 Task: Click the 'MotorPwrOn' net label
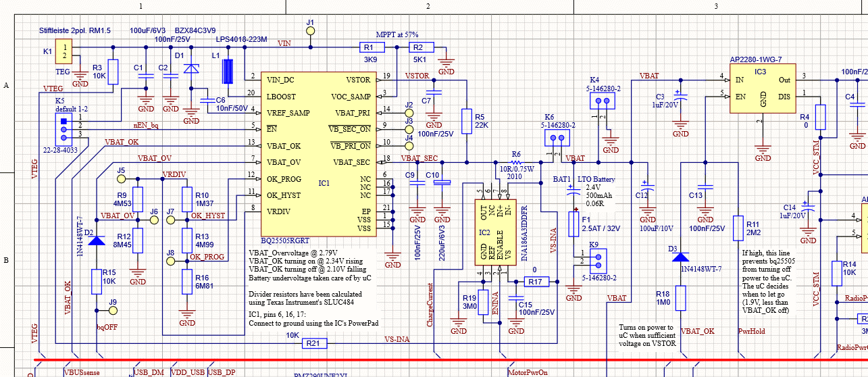pos(527,372)
